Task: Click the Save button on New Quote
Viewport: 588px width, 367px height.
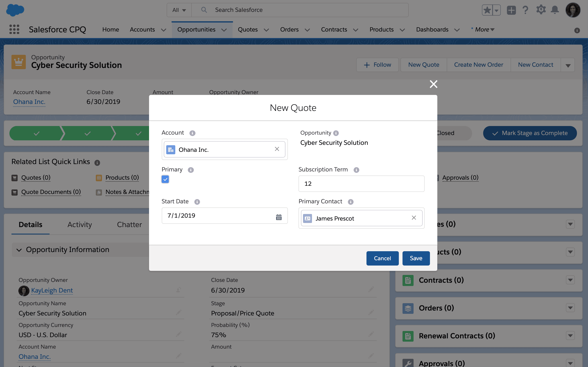Action: point(416,258)
